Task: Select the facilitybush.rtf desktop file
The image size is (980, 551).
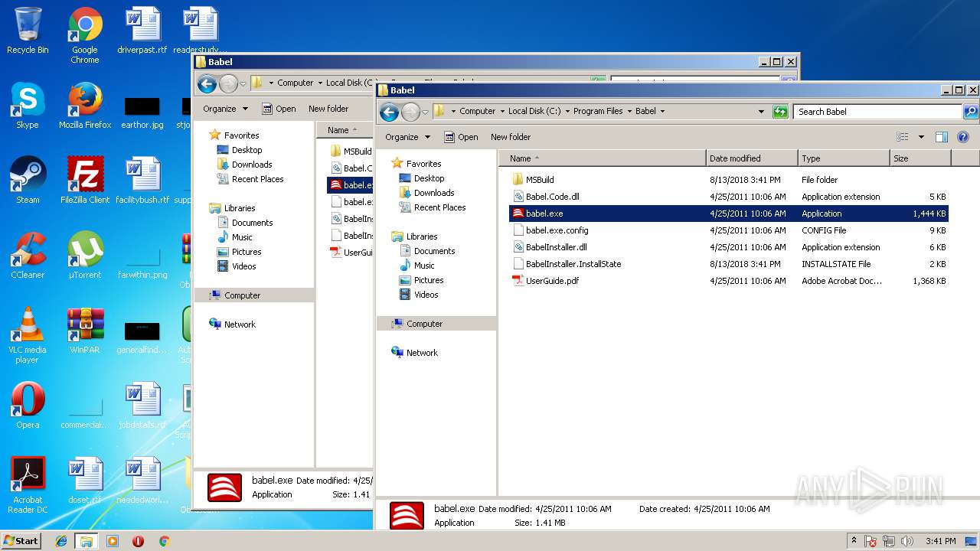Action: pos(142,181)
